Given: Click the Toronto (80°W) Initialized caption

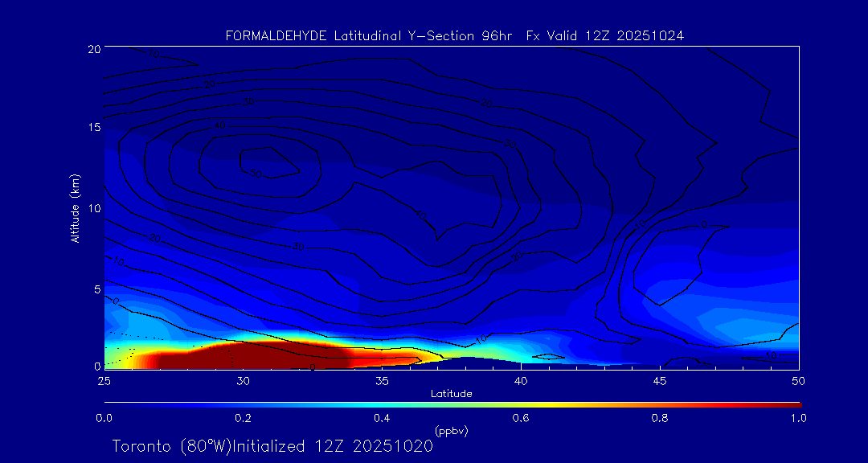Looking at the screenshot, I should 272,446.
